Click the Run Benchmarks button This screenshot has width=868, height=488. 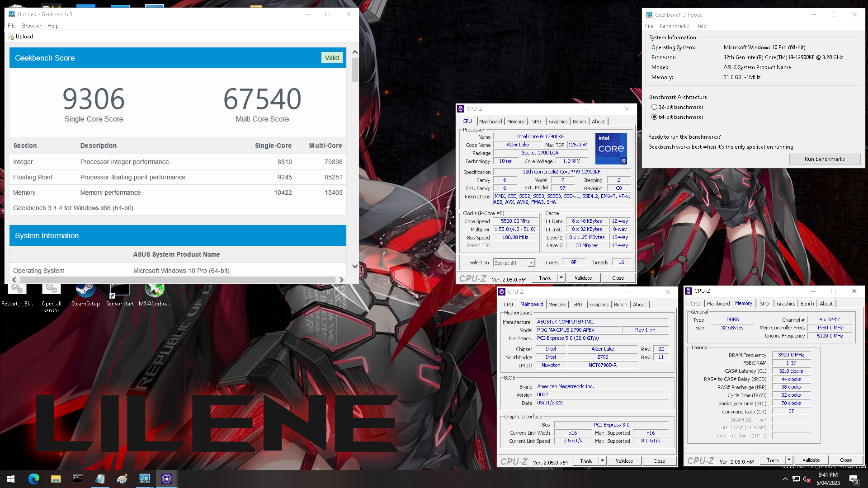coord(825,159)
